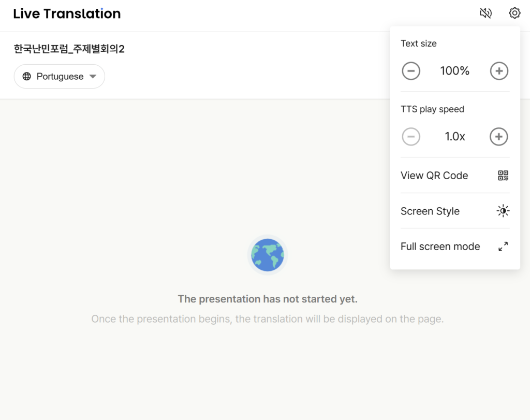
Task: Click the dropdown arrow beside Portuguese
Action: tap(93, 77)
